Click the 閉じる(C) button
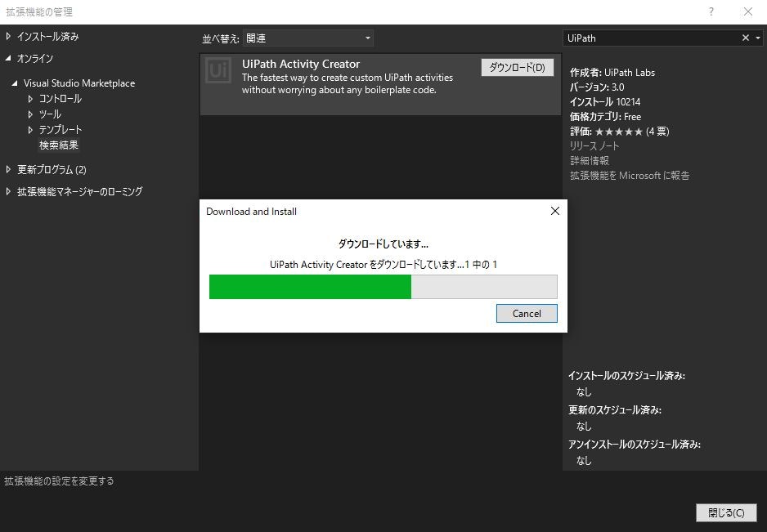 click(726, 512)
